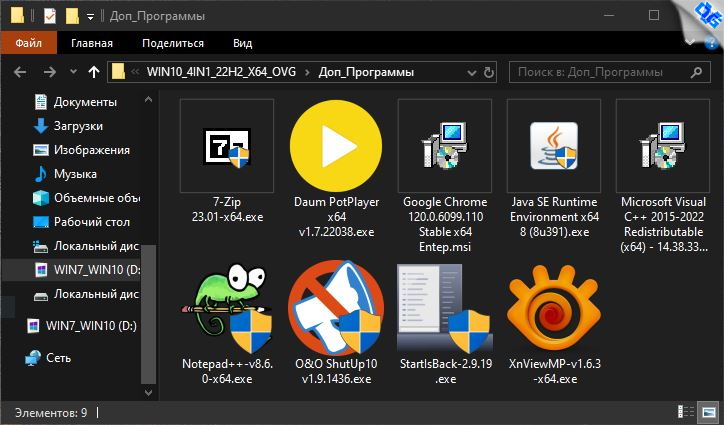Select the Daum PotPlayer x64 yellow play icon
The height and width of the screenshot is (425, 724).
[336, 146]
